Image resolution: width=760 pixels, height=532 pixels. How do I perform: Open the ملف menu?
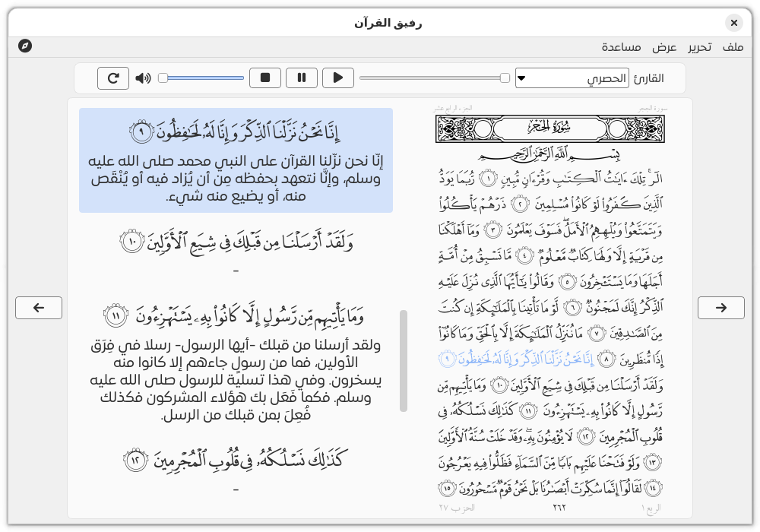click(x=733, y=47)
